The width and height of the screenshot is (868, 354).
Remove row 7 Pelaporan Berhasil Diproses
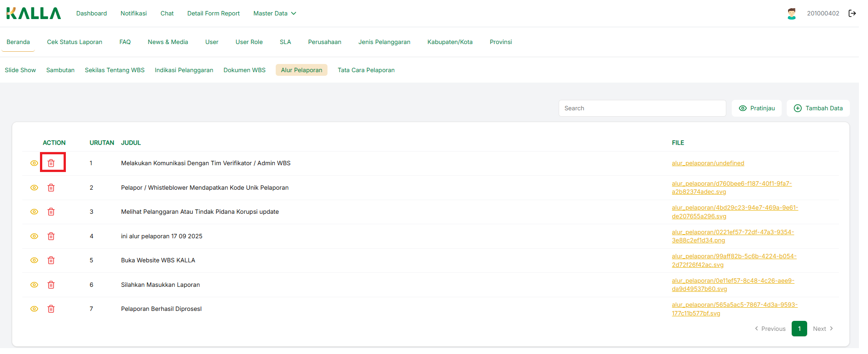click(x=51, y=309)
